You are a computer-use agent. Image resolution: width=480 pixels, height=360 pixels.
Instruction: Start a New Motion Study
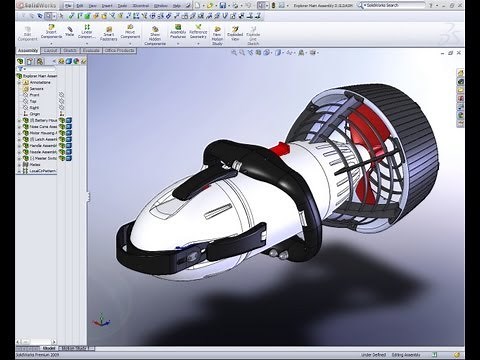[x=217, y=35]
